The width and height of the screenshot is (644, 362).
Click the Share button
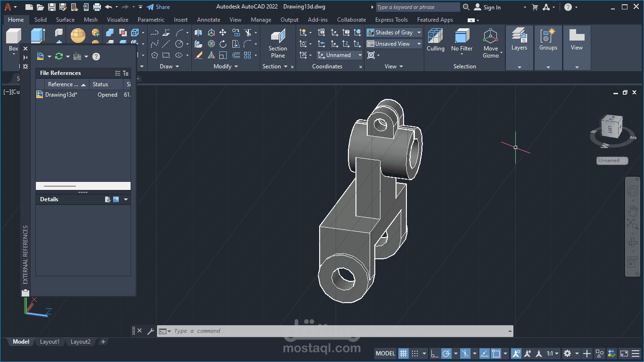[158, 7]
